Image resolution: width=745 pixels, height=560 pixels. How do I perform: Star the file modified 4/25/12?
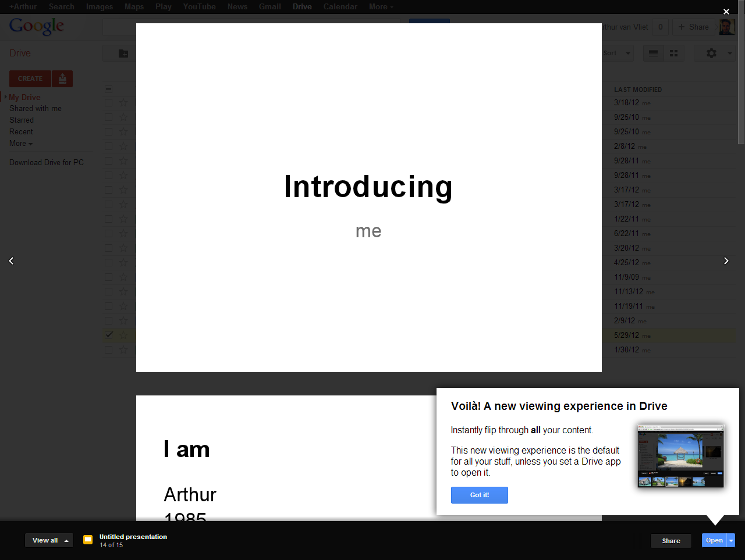[x=123, y=262]
